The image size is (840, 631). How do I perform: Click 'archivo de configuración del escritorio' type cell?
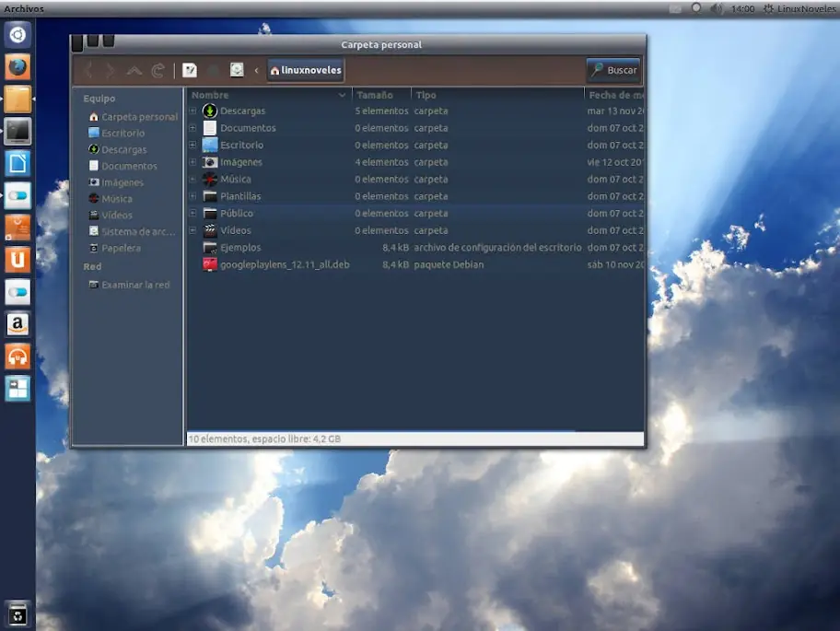(497, 248)
